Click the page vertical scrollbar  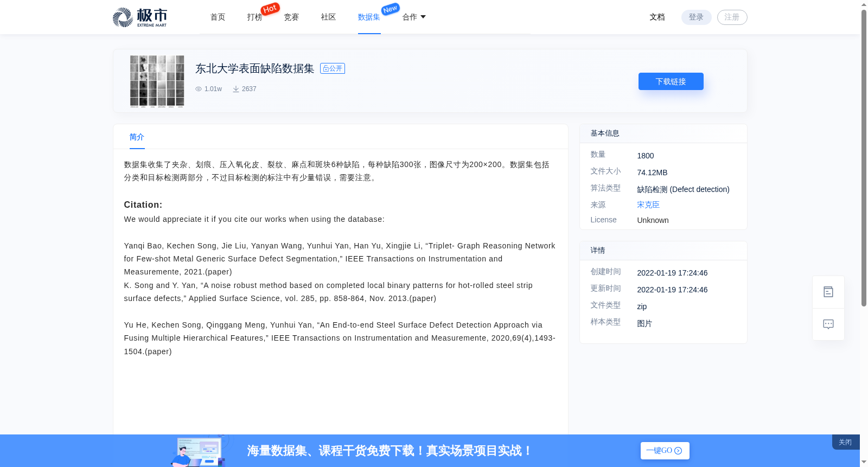point(864,157)
